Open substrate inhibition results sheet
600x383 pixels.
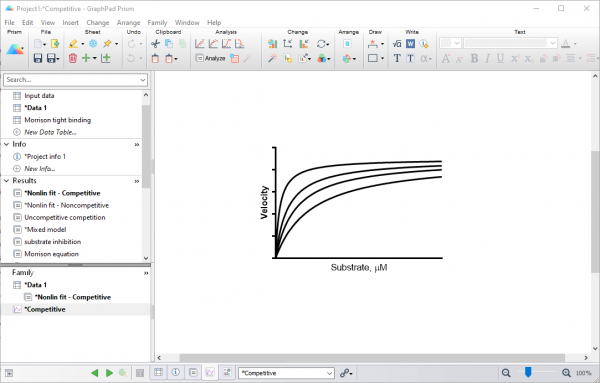tap(53, 242)
